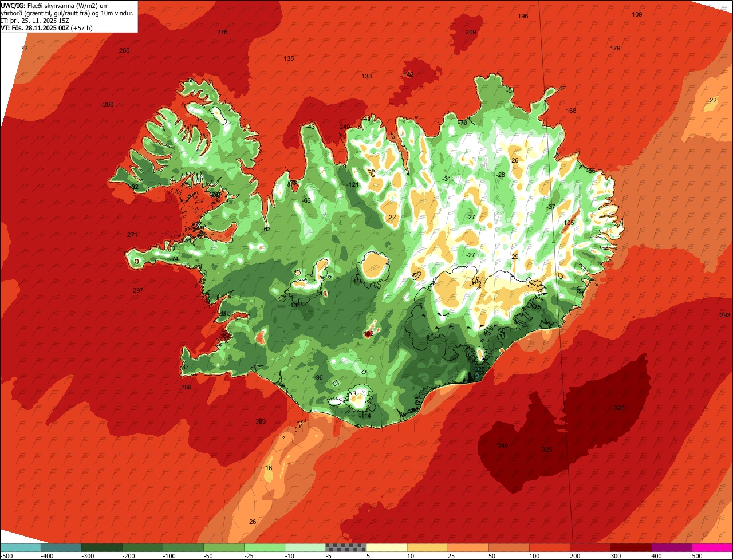Click the flux value 105

pyautogui.click(x=569, y=223)
